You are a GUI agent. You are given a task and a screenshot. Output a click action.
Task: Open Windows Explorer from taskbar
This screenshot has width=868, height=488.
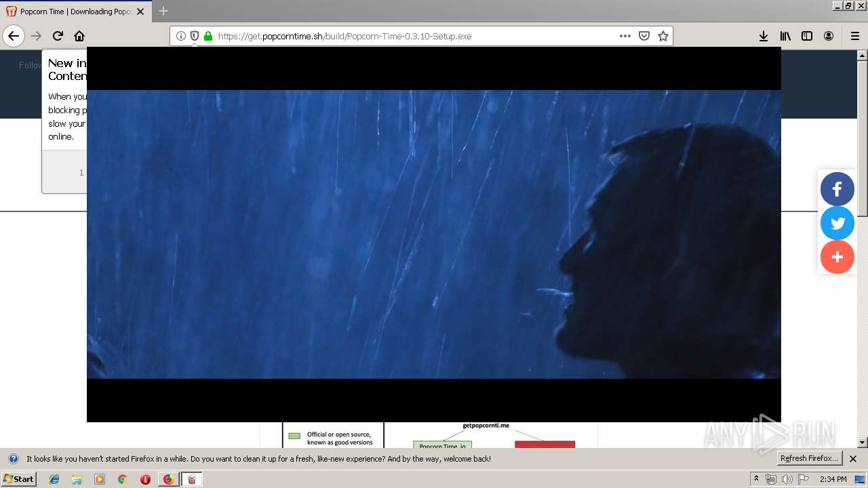click(x=77, y=479)
